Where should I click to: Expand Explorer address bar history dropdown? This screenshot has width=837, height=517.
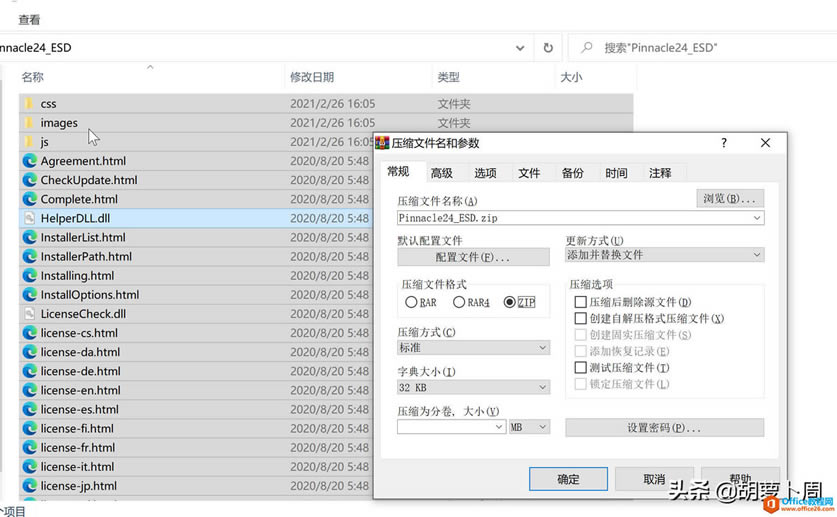click(x=520, y=48)
